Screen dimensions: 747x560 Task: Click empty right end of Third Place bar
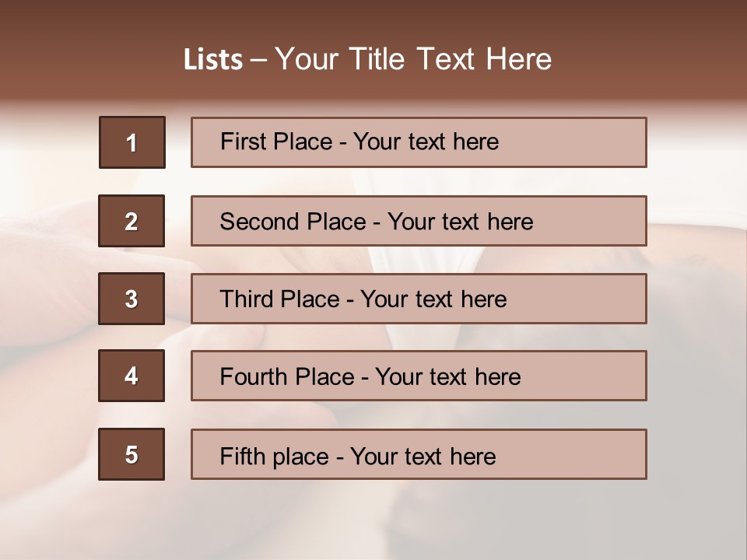(x=591, y=299)
